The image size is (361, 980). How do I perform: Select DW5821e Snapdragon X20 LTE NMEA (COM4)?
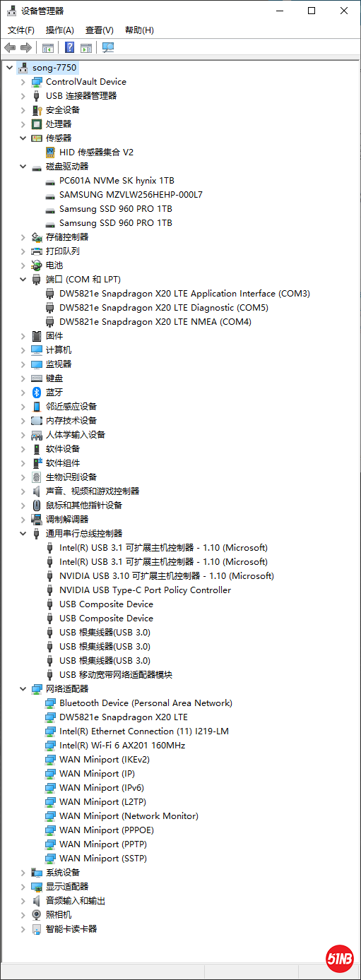click(x=155, y=322)
